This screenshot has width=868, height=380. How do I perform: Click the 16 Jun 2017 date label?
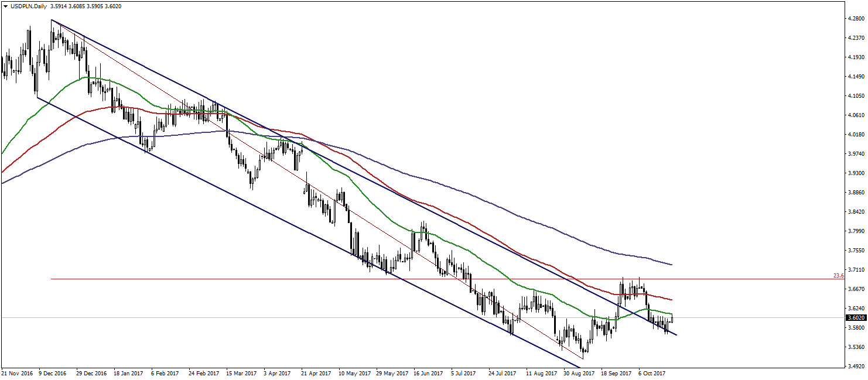[428, 373]
